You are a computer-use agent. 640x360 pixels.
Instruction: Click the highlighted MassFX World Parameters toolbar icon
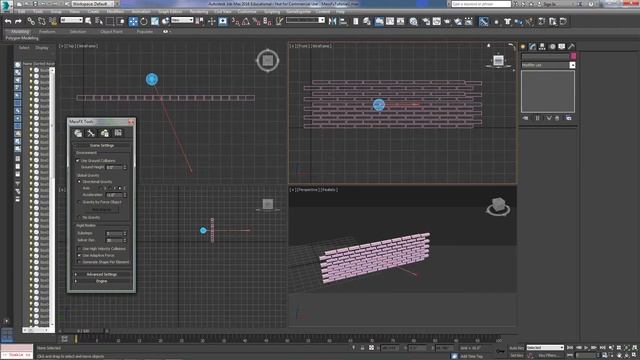click(x=483, y=21)
